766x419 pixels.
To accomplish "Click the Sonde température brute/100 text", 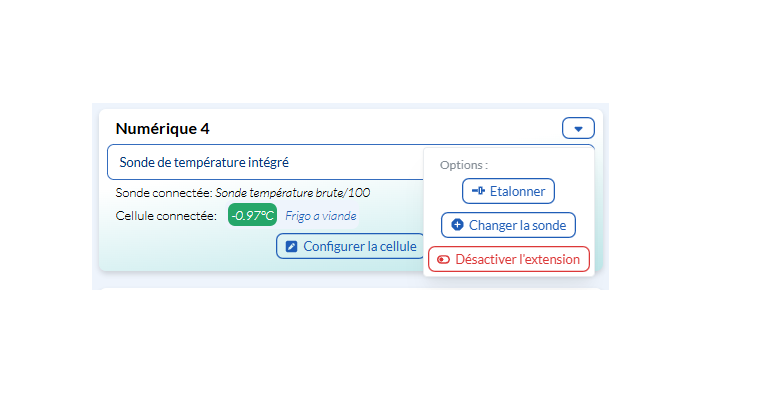I will tap(294, 191).
